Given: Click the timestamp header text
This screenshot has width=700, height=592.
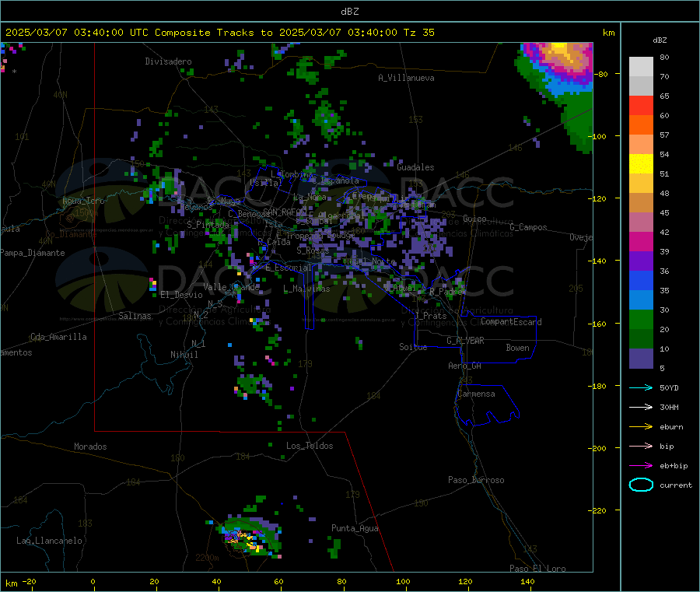Looking at the screenshot, I should 220,33.
